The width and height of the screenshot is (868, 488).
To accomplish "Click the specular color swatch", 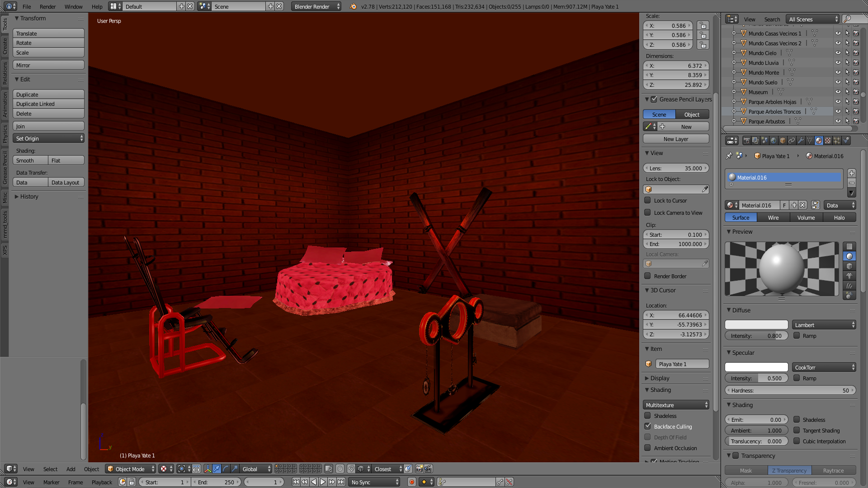I will (756, 367).
